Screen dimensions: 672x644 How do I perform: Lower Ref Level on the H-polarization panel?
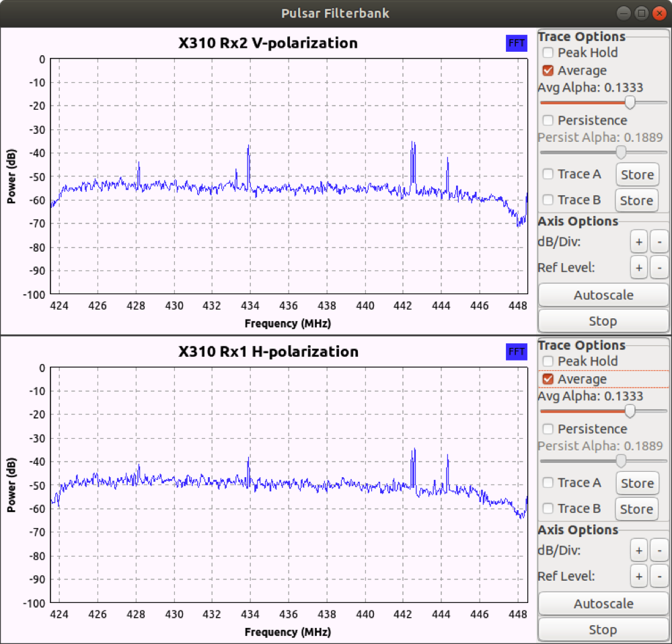pos(660,577)
